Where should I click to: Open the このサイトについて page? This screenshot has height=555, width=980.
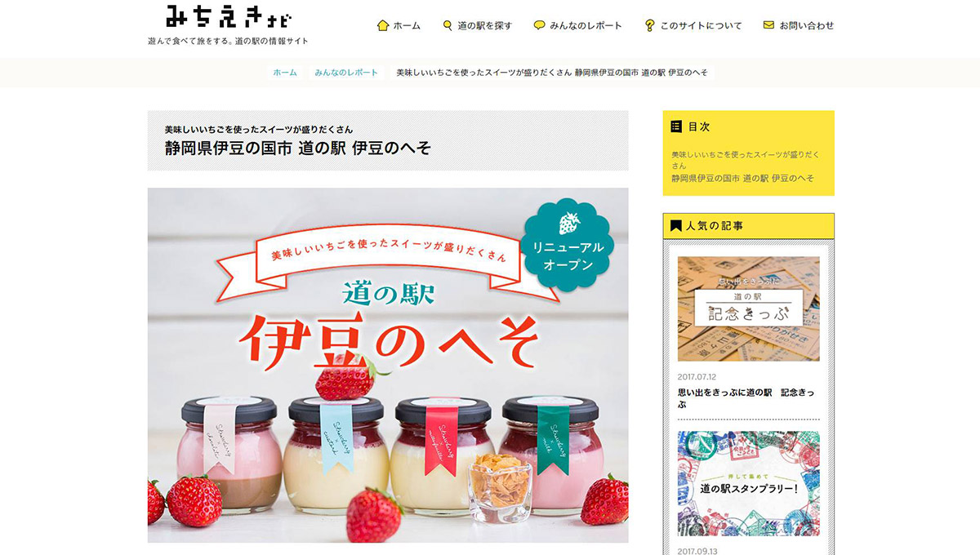click(701, 25)
